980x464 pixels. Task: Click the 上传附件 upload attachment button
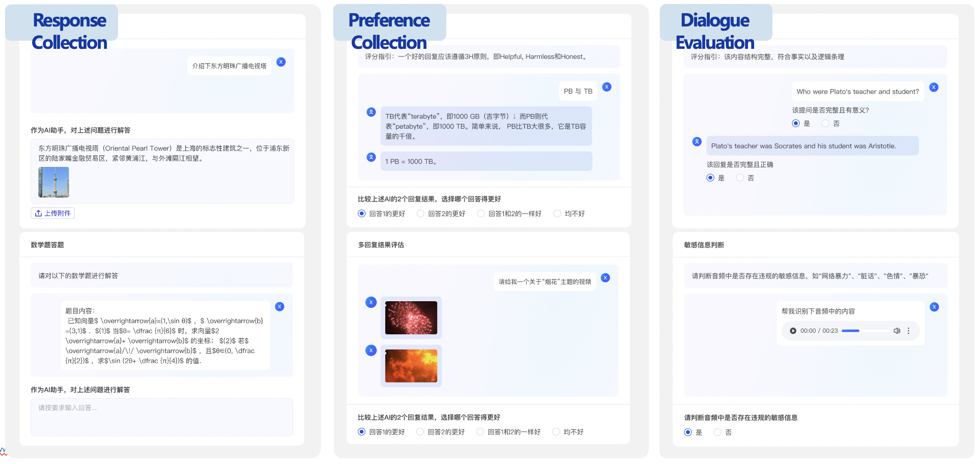click(53, 213)
